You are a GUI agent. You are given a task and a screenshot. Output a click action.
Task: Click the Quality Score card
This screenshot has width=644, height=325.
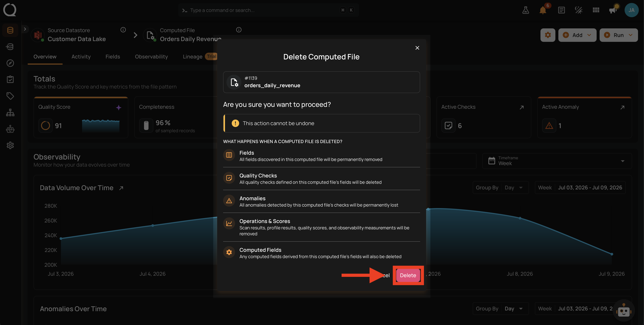point(81,117)
